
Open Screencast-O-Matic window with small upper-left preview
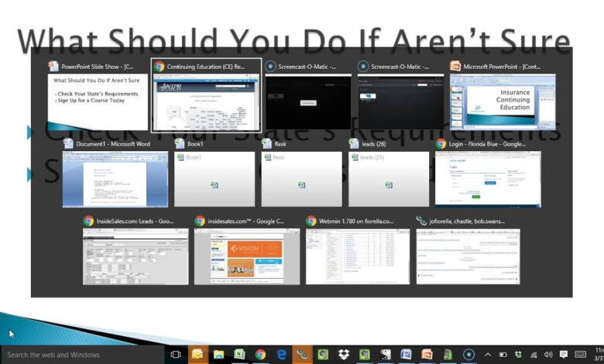(x=400, y=101)
